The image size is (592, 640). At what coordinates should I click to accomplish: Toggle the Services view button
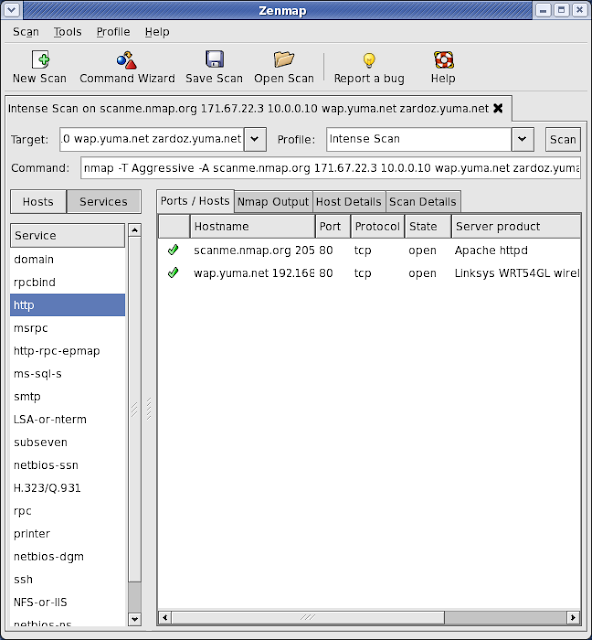104,201
